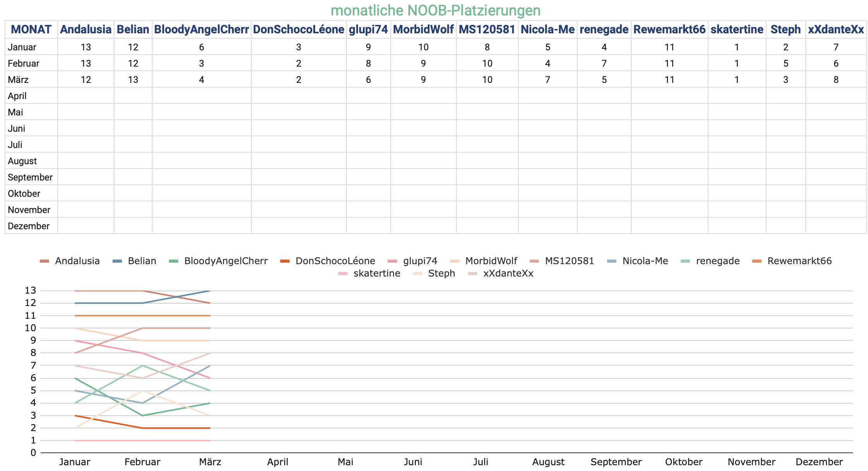Click the BloodyAngelCherr column header
This screenshot has height=471, width=868.
click(202, 29)
